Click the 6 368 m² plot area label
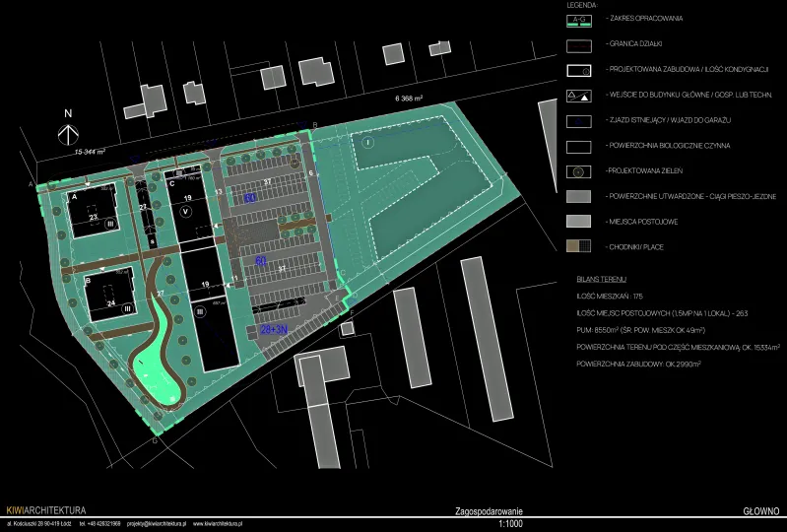787x532 pixels. pyautogui.click(x=408, y=99)
